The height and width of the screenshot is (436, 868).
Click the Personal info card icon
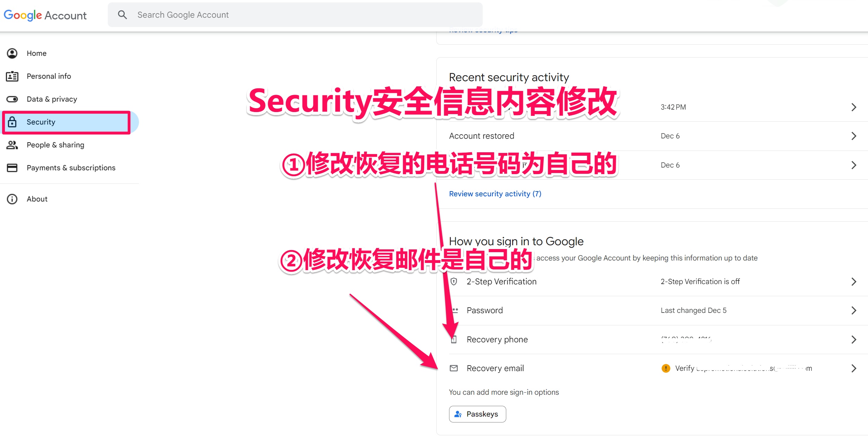pos(12,76)
